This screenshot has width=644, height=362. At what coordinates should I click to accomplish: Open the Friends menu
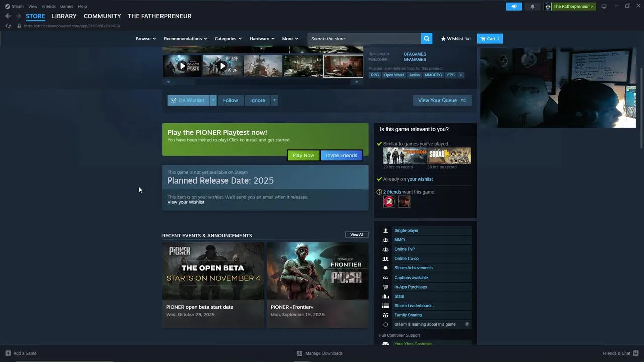pyautogui.click(x=49, y=6)
